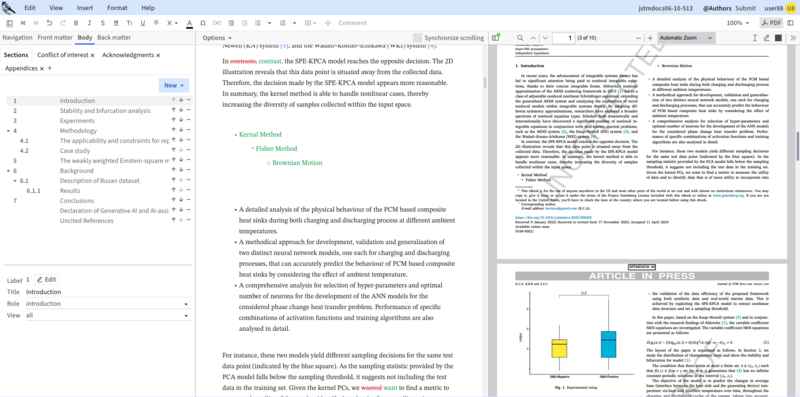Screen dimensions: 800x397
Task: Close the Appendices tab
Action: (x=42, y=68)
